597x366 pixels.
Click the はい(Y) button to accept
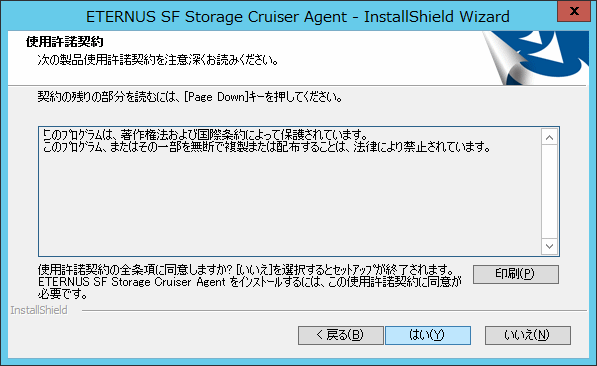click(x=428, y=335)
